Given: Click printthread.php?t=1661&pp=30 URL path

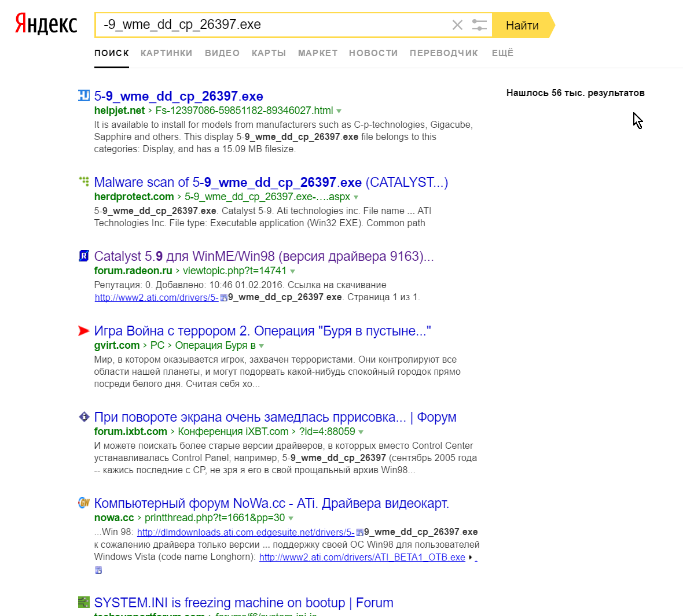Looking at the screenshot, I should coord(215,518).
